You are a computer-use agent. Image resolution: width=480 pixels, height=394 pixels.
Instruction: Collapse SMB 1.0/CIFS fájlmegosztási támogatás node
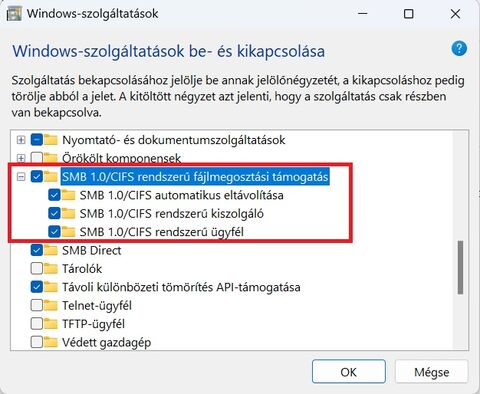tap(21, 177)
